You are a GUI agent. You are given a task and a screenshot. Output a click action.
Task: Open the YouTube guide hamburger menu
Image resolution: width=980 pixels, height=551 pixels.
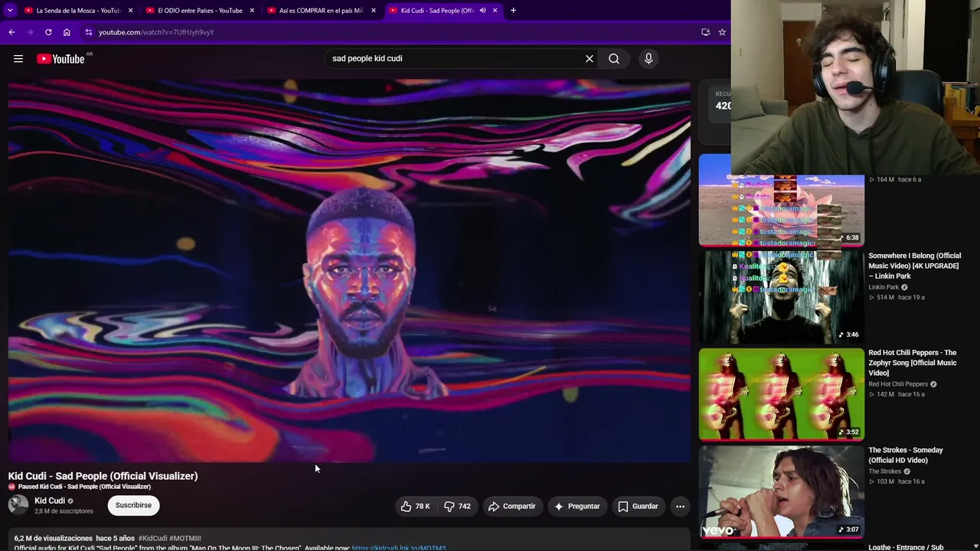pyautogui.click(x=18, y=59)
